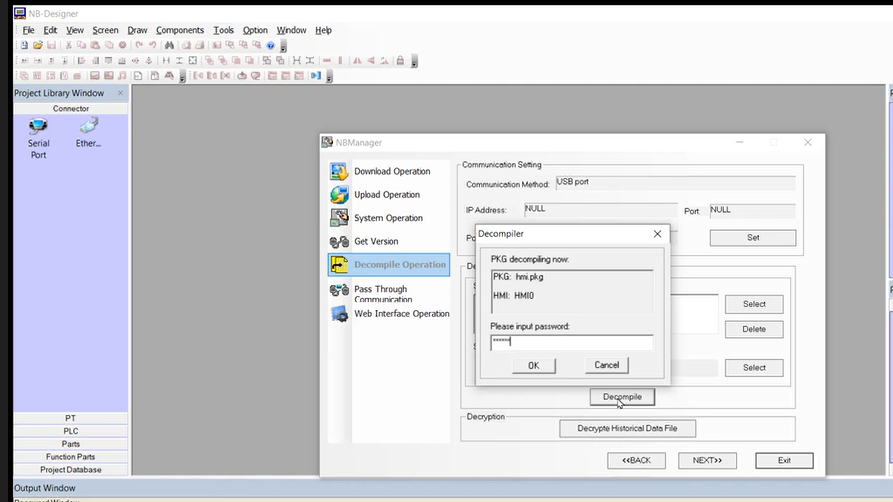
Task: Close the Decompiler dialog
Action: 657,234
